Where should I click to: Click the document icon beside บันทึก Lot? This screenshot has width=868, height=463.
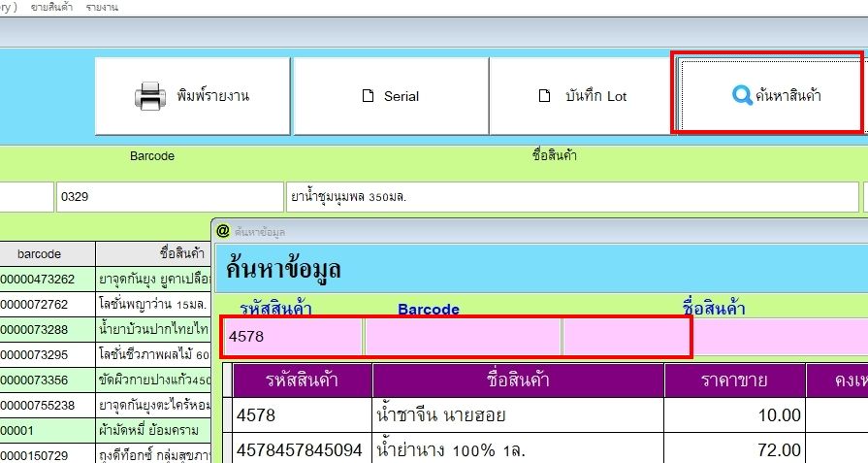click(x=545, y=96)
